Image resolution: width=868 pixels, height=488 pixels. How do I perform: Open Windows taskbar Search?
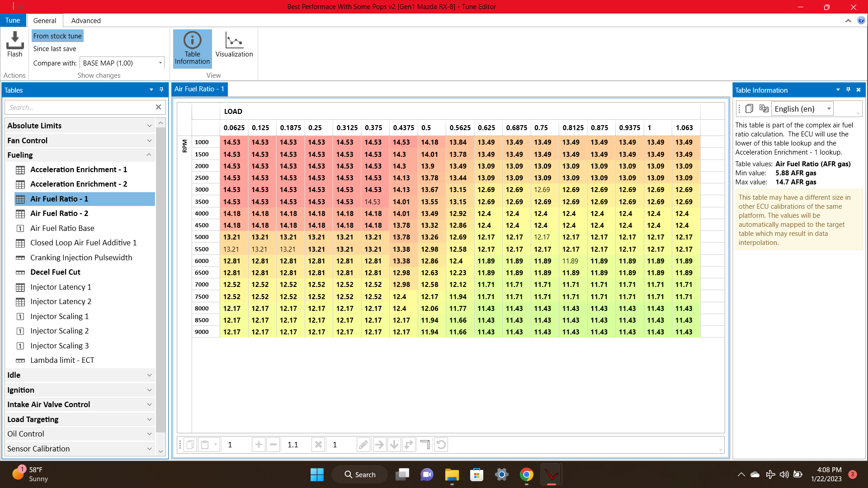pyautogui.click(x=360, y=474)
